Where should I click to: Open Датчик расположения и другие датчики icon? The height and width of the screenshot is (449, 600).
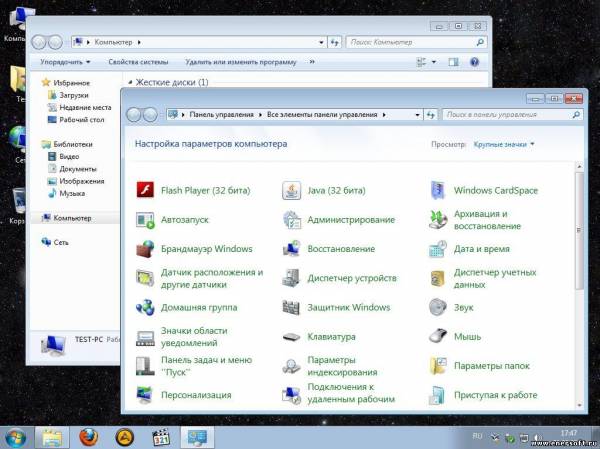(x=145, y=278)
